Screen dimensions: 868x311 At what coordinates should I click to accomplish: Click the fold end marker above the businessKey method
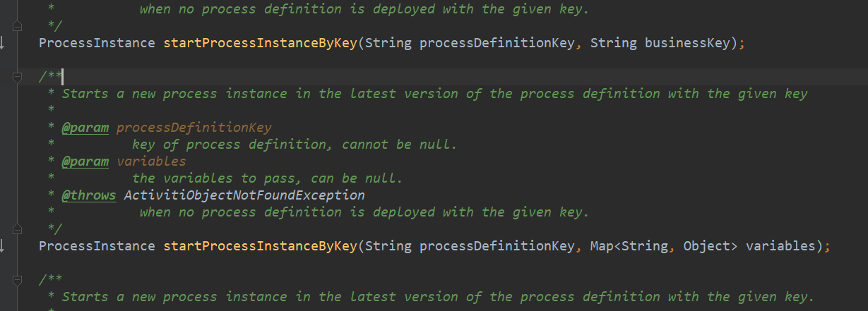click(18, 26)
